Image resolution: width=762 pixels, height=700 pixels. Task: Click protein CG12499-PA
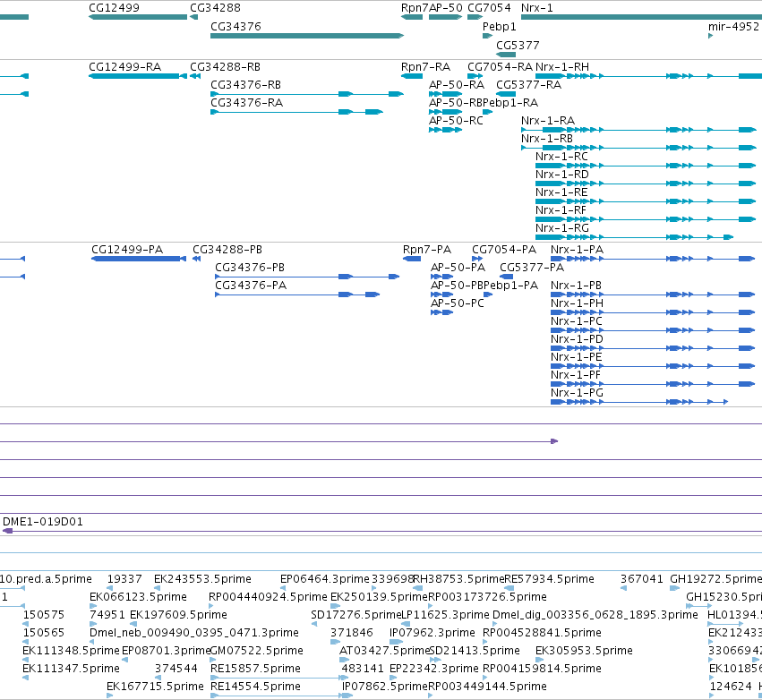click(127, 249)
